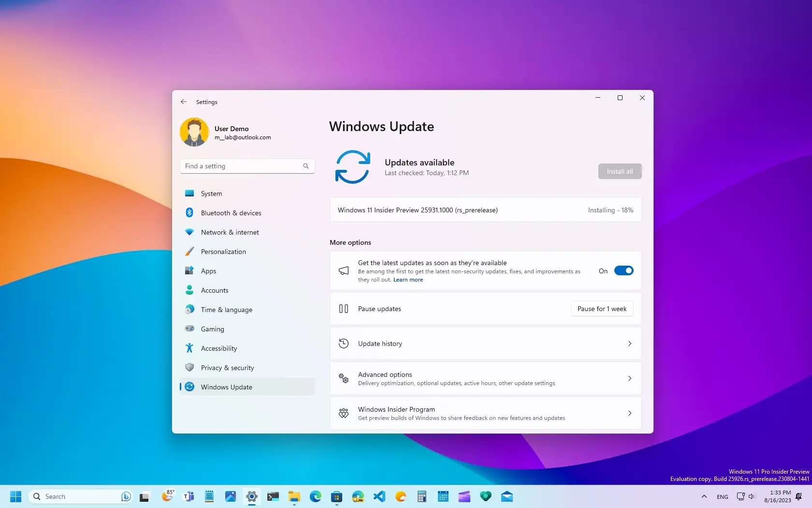Open System settings from the sidebar icon

point(189,193)
